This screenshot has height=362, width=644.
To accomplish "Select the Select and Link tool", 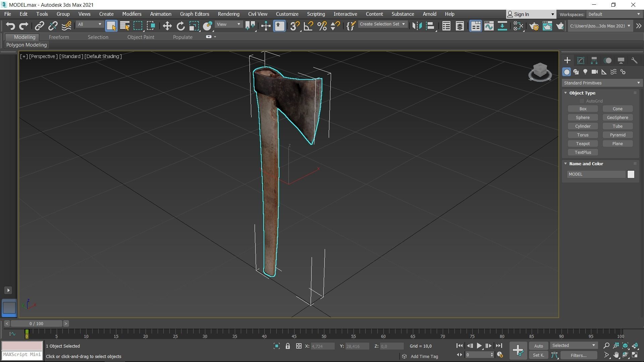I will point(40,26).
